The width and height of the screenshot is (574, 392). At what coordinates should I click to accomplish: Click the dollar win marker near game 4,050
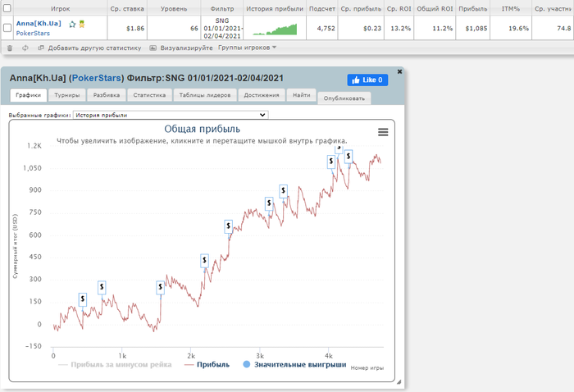click(x=331, y=162)
